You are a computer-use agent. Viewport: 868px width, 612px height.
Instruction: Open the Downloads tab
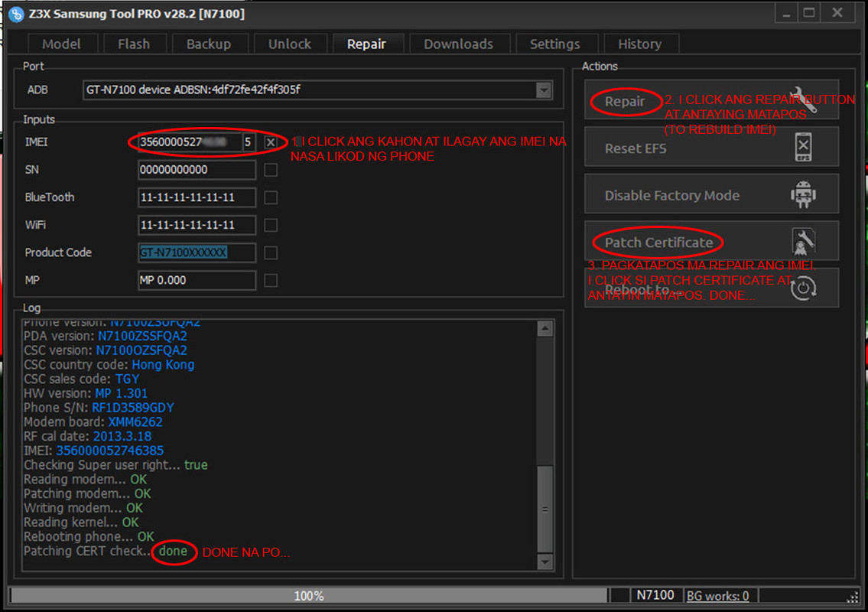[x=458, y=44]
